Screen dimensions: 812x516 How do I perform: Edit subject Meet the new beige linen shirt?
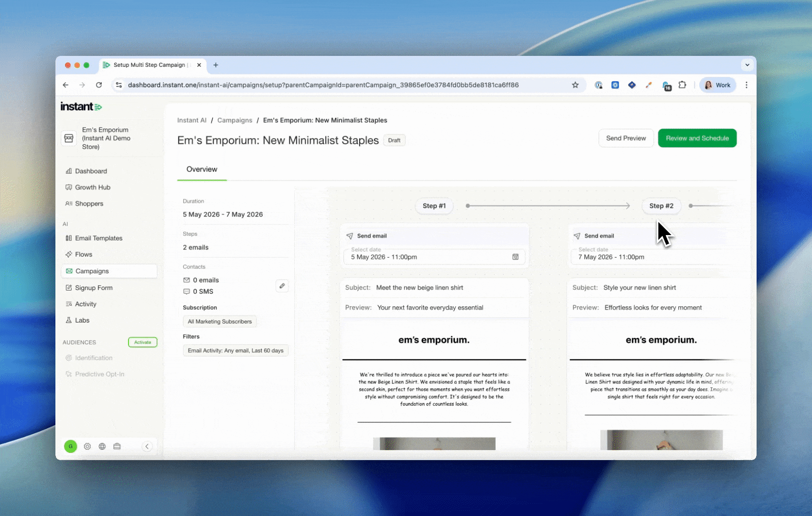419,288
